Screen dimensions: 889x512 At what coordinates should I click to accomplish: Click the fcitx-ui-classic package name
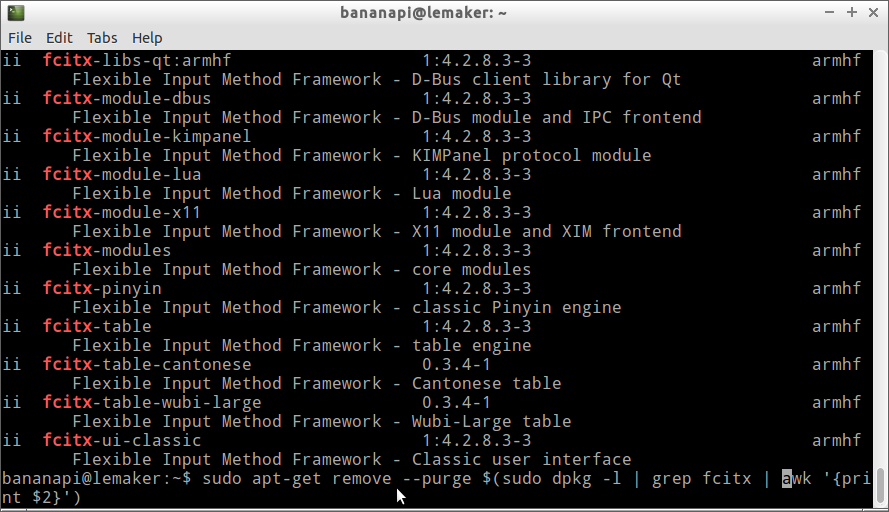pyautogui.click(x=122, y=441)
